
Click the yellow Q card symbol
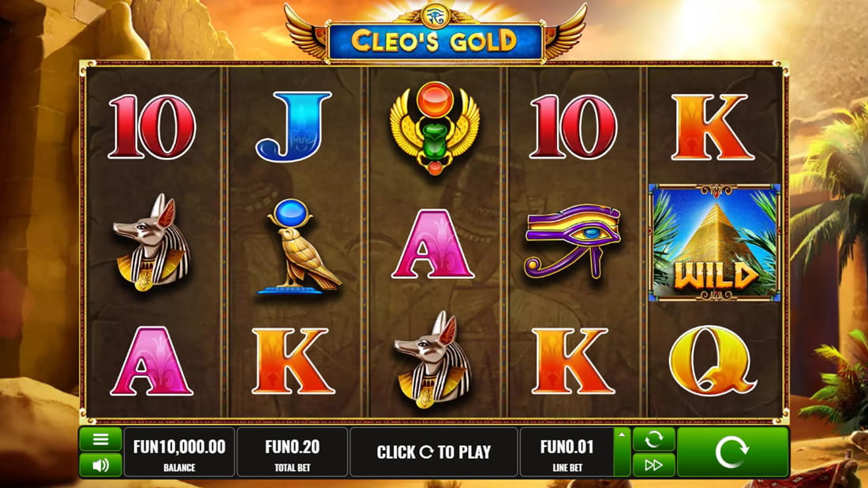tap(713, 361)
